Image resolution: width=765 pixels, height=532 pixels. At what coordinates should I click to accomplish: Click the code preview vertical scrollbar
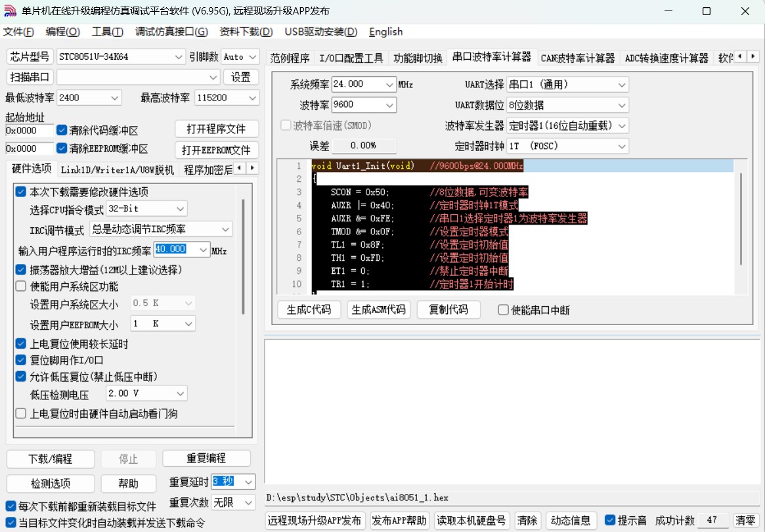[x=741, y=219]
